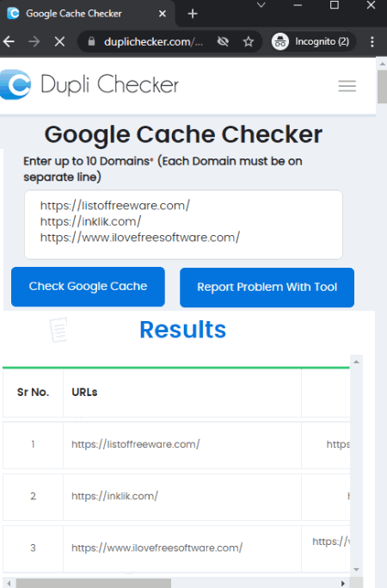The height and width of the screenshot is (588, 387).
Task: Click Report Problem With Tool button
Action: pyautogui.click(x=267, y=288)
